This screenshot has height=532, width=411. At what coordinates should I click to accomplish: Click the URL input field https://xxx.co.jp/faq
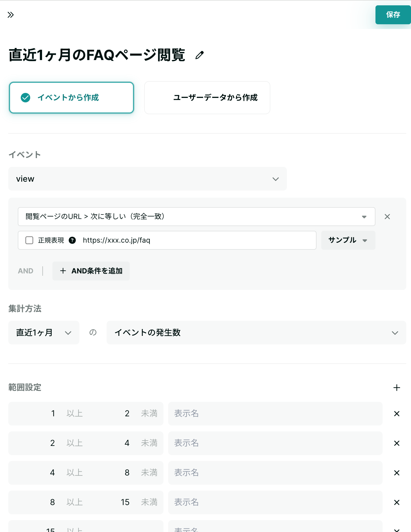tap(197, 240)
